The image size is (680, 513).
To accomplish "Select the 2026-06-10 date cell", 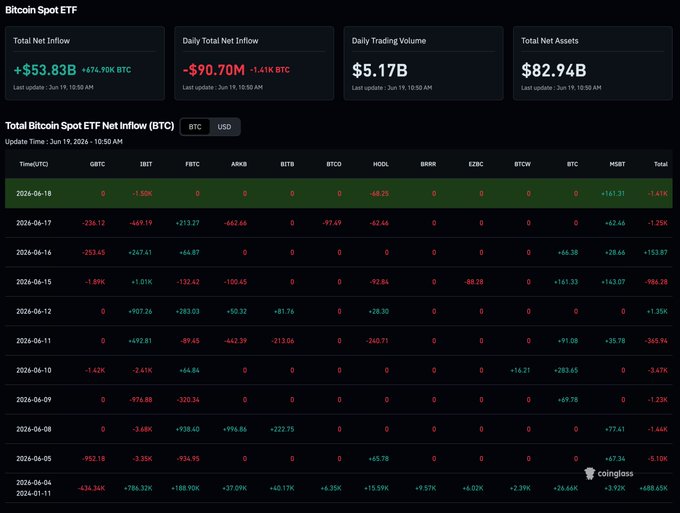I will tap(34, 370).
